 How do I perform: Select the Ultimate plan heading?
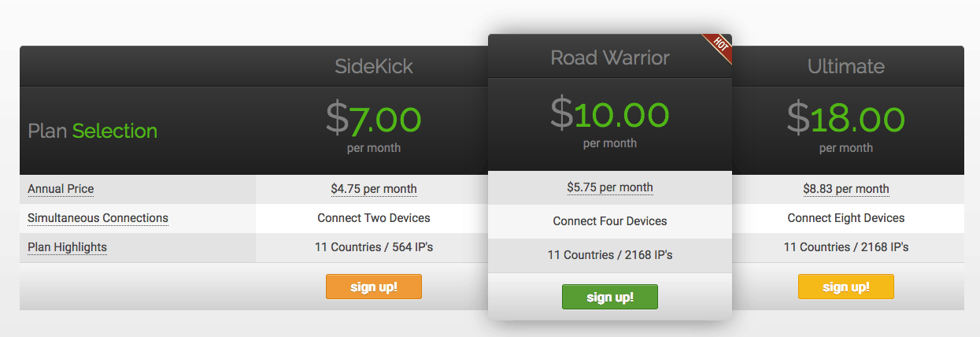point(846,67)
